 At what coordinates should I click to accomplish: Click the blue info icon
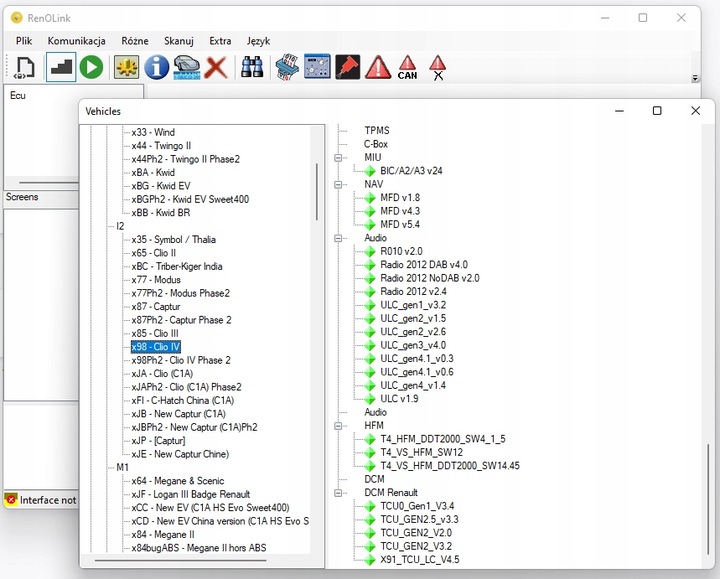tap(156, 67)
